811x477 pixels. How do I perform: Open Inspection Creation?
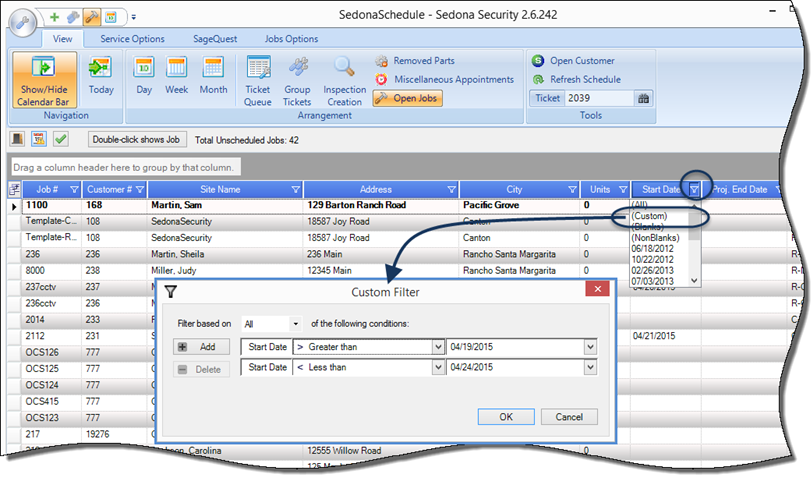click(344, 81)
